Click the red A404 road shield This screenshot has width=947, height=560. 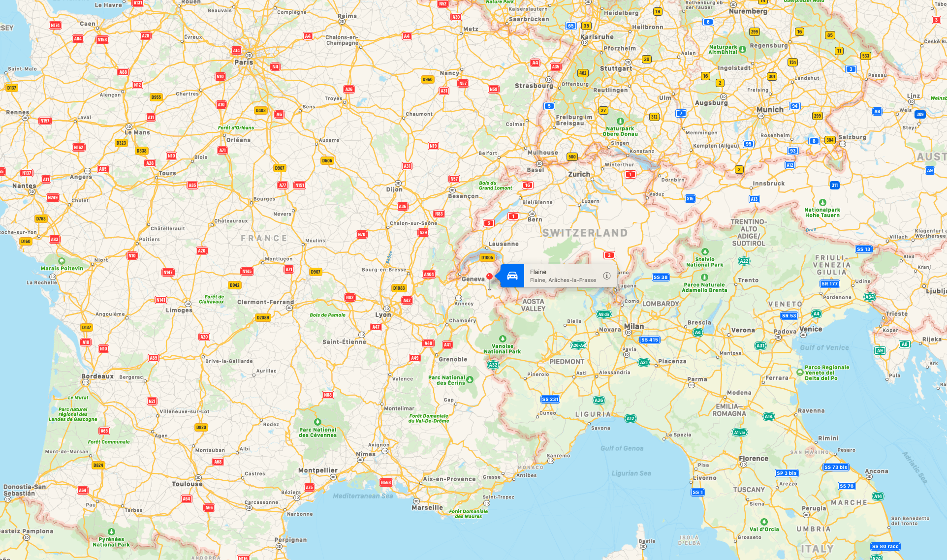coord(429,275)
